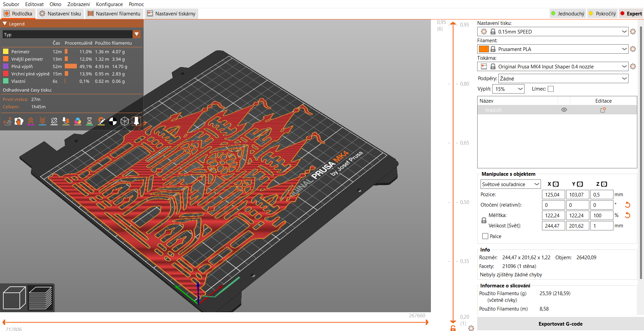Toggle wipes icon with orange hand

coord(19,121)
